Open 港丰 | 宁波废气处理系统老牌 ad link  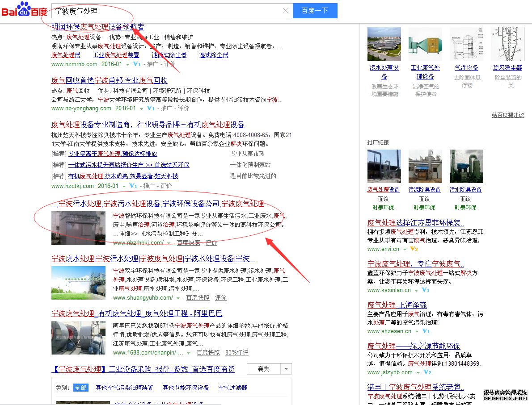pyautogui.click(x=416, y=387)
